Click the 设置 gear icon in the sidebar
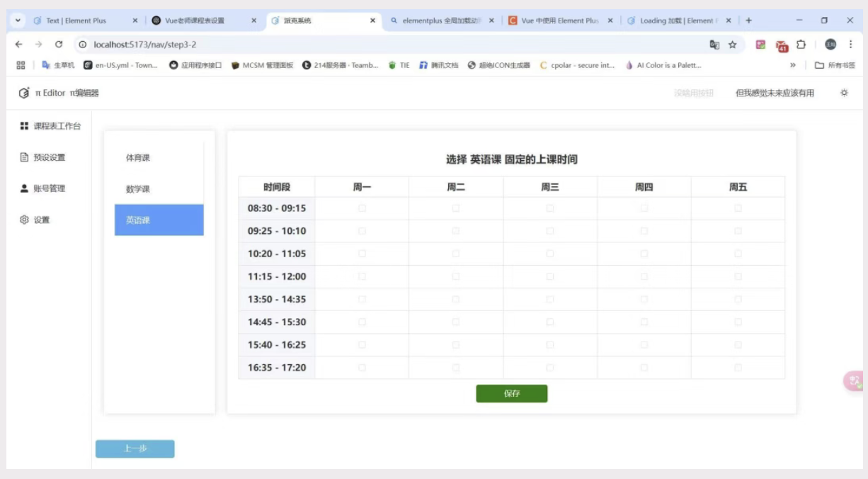868x479 pixels. click(24, 220)
